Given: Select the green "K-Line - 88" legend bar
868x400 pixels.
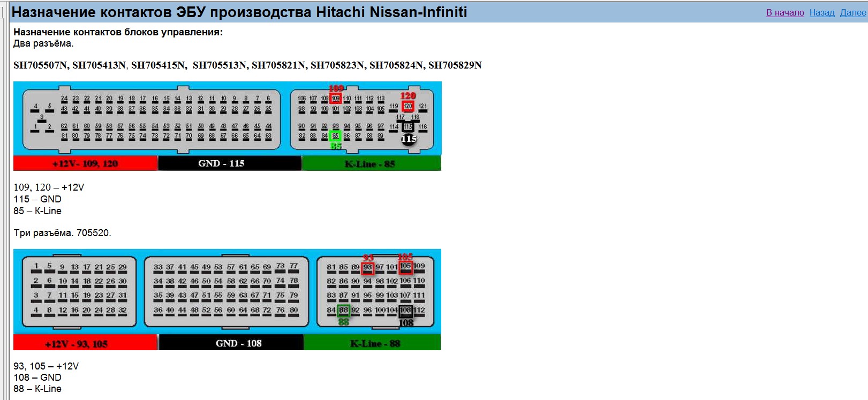Looking at the screenshot, I should click(x=372, y=343).
